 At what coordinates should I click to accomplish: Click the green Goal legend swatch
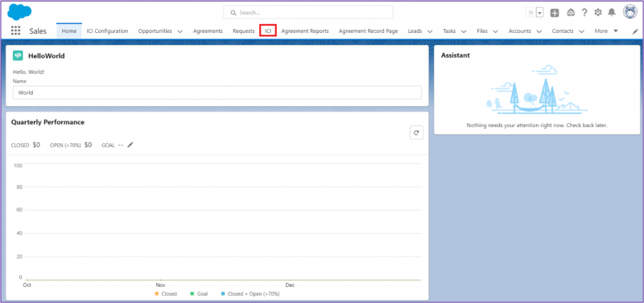[x=192, y=293]
